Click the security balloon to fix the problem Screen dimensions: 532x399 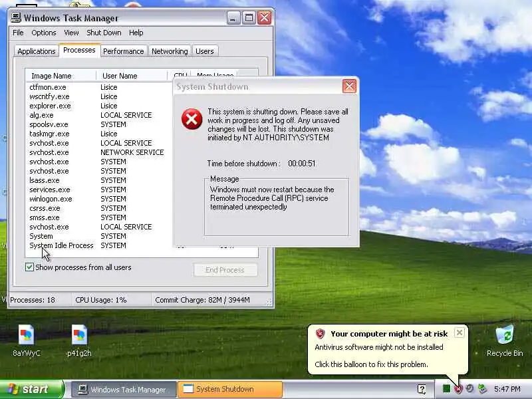388,350
